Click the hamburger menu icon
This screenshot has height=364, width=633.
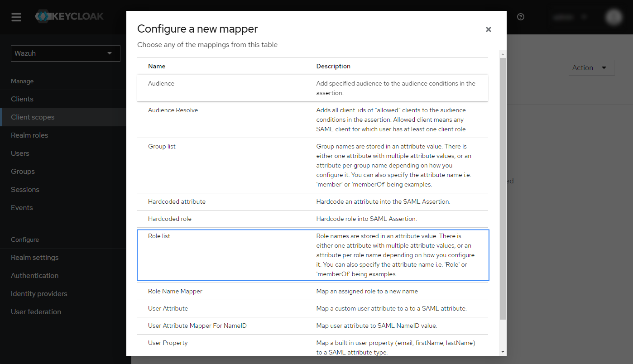pos(16,17)
